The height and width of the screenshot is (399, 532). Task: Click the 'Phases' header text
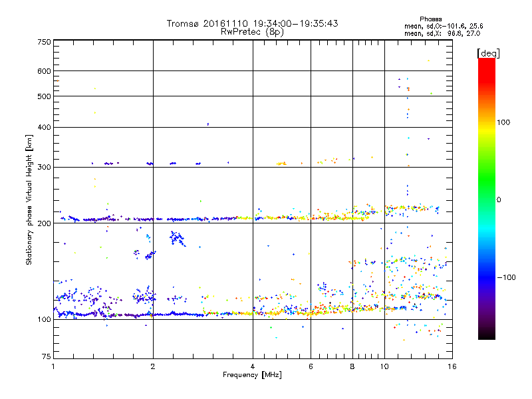coord(430,19)
